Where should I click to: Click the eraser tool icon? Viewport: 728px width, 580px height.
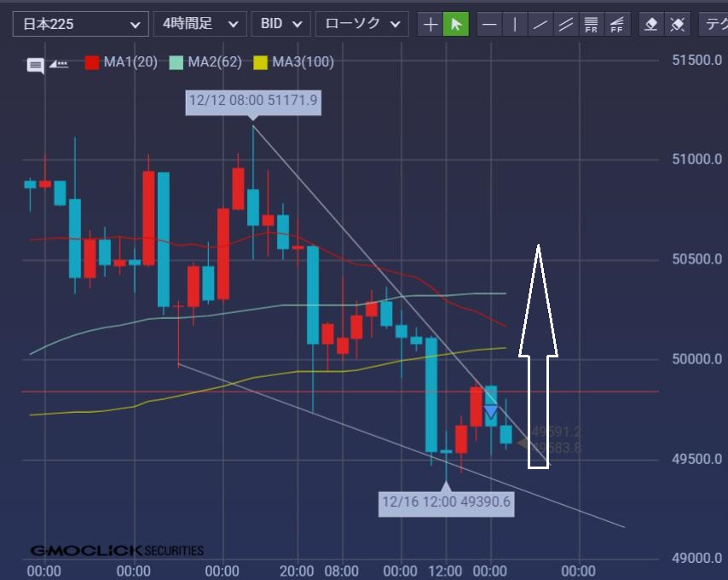[651, 24]
